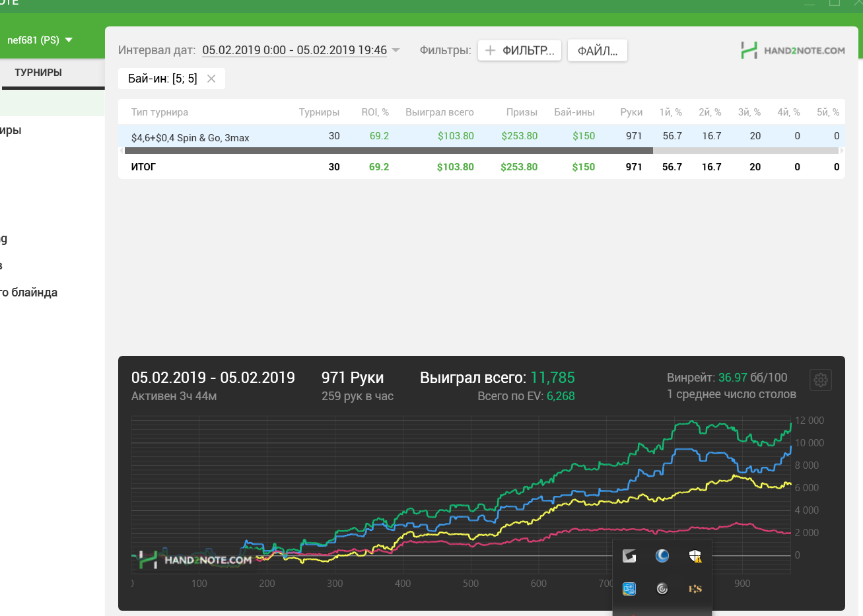Sort table by ROI, % column
Image resolution: width=863 pixels, height=616 pixels.
point(375,112)
